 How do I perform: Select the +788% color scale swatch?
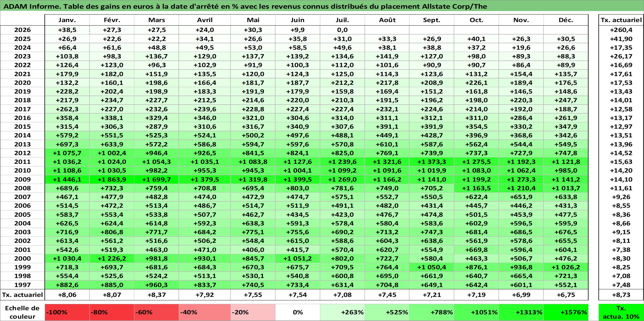pyautogui.click(x=432, y=312)
